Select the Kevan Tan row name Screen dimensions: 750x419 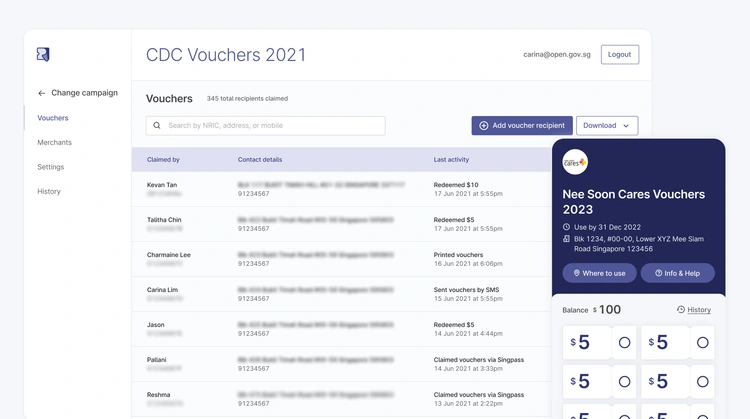coord(162,185)
